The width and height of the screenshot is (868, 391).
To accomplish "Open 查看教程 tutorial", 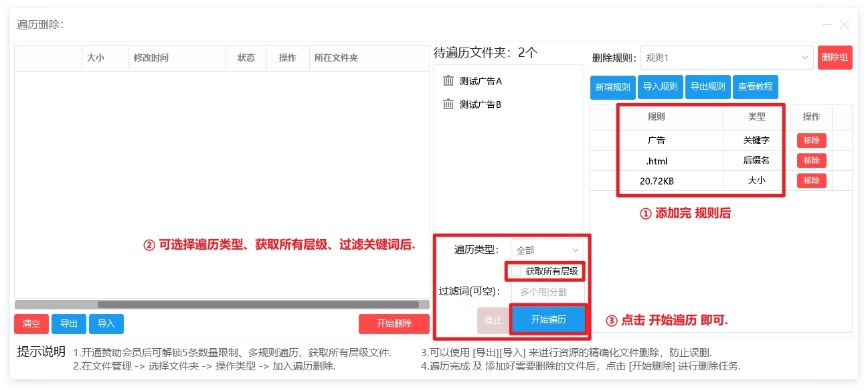I will 755,87.
